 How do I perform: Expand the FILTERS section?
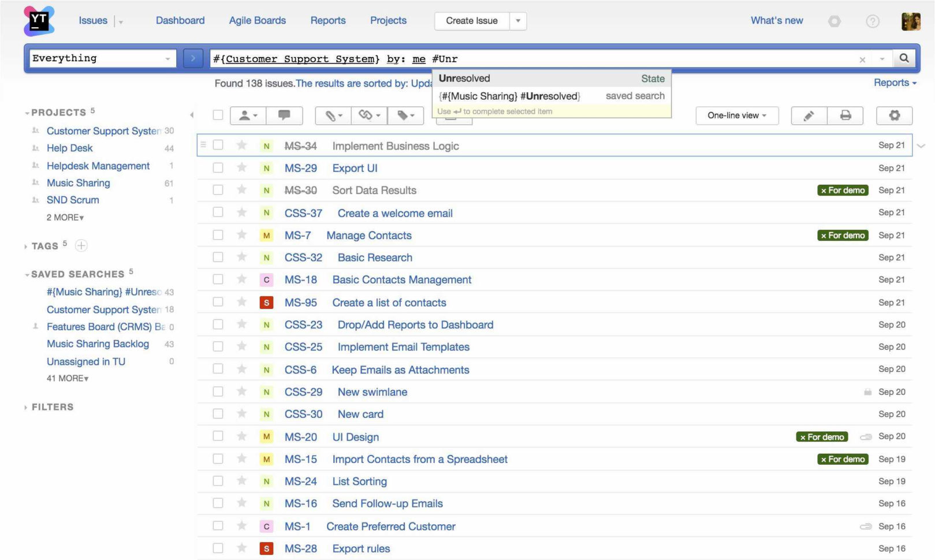point(25,407)
